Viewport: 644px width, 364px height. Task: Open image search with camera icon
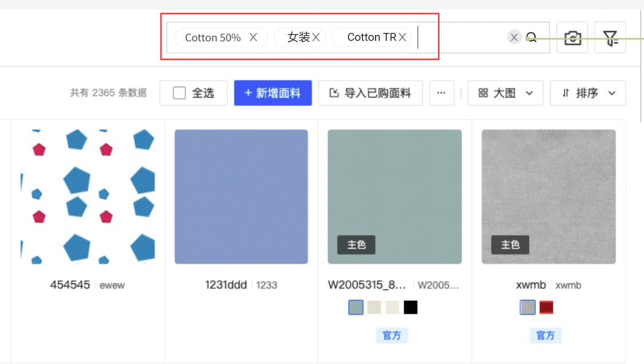572,38
